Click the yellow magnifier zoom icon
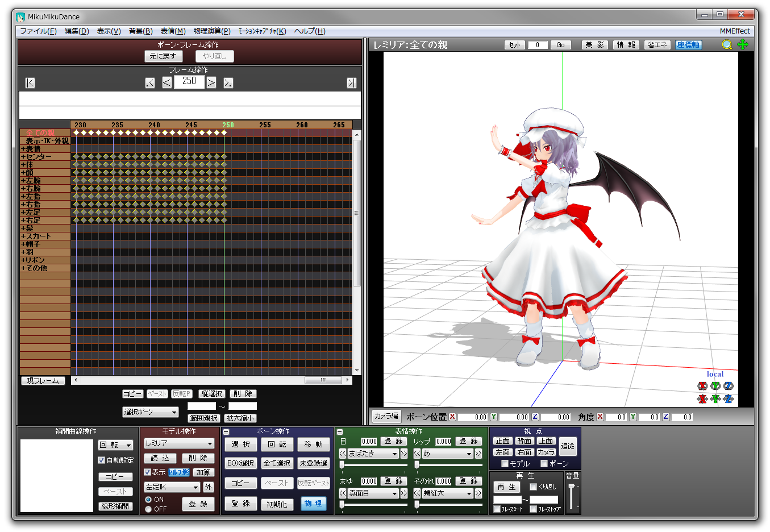The width and height of the screenshot is (770, 532). coord(727,45)
